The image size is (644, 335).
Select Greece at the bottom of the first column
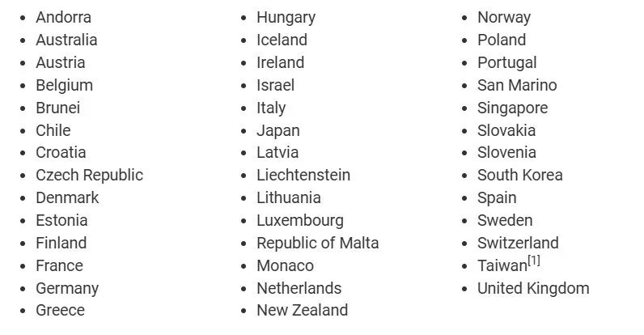[60, 310]
